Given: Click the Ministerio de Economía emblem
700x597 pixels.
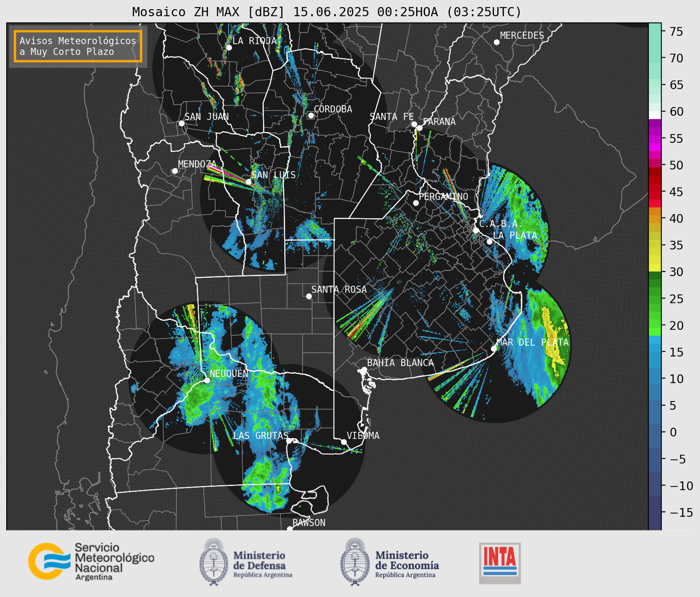Looking at the screenshot, I should pyautogui.click(x=355, y=562).
